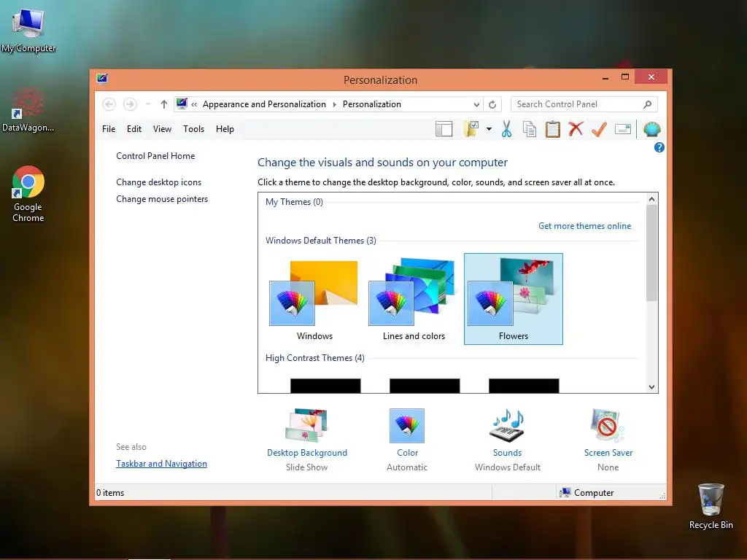
Task: Click the Paste clipboard toolbar icon
Action: coord(553,129)
